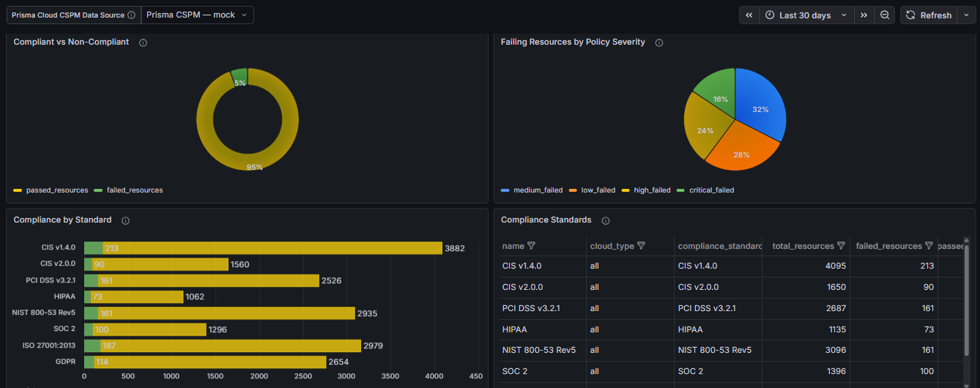Open the Last 30 days time picker
This screenshot has width=980, height=388.
(x=806, y=15)
